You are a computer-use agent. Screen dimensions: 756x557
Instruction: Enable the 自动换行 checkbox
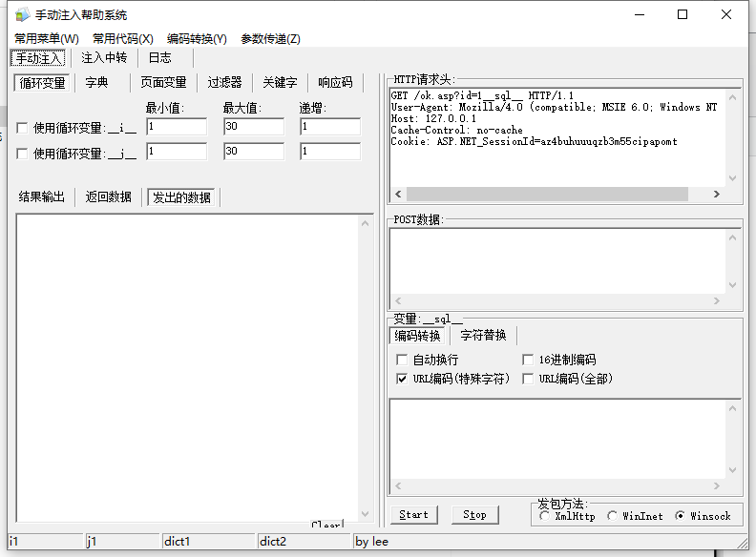pos(402,360)
